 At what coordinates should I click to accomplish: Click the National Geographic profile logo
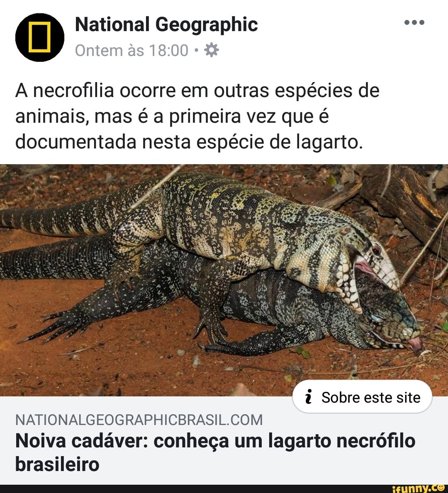click(x=40, y=37)
